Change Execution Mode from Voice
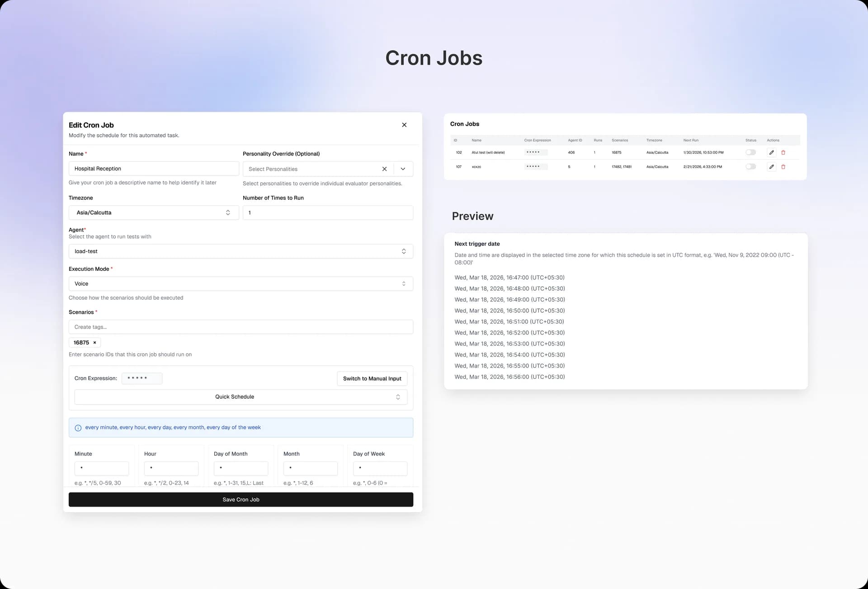This screenshot has width=868, height=589. click(x=241, y=283)
